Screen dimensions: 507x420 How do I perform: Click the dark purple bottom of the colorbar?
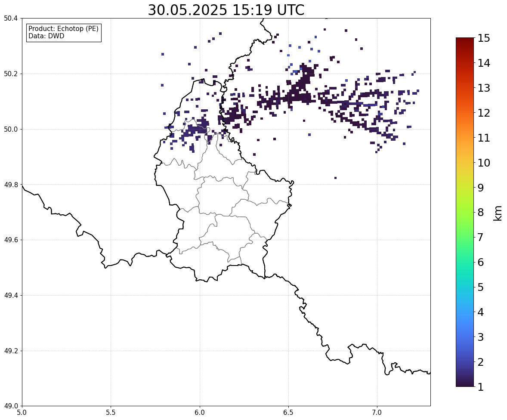coord(465,382)
